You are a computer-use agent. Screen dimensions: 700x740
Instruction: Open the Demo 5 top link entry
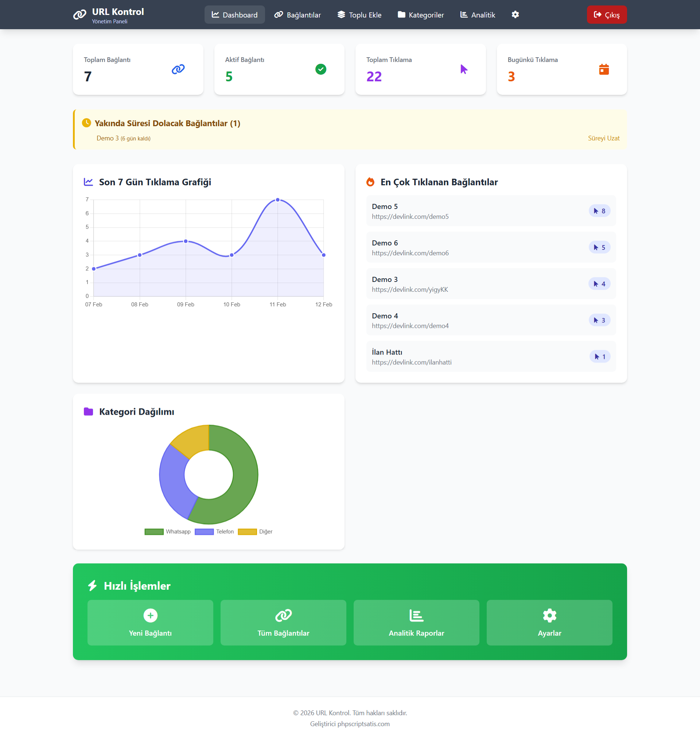(x=491, y=211)
